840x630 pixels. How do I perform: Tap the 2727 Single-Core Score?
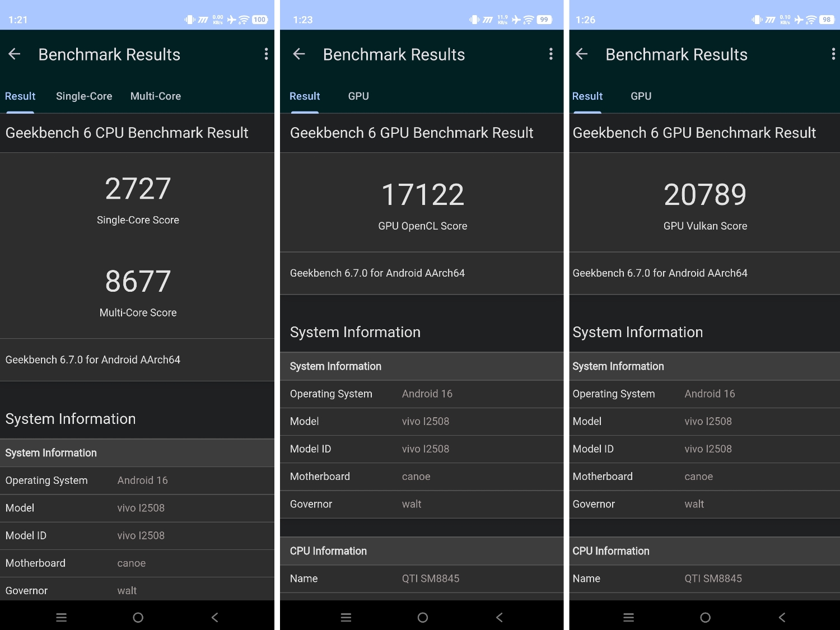(138, 189)
